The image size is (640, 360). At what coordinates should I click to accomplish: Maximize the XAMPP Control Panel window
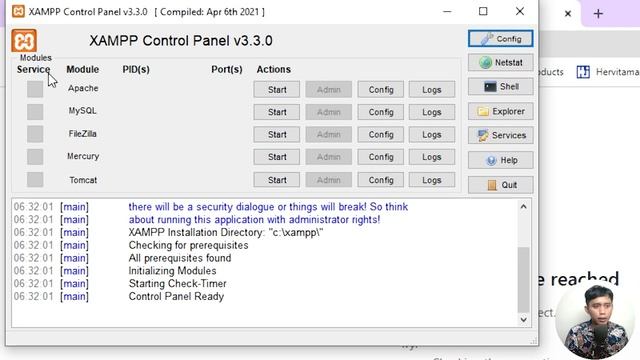click(483, 11)
